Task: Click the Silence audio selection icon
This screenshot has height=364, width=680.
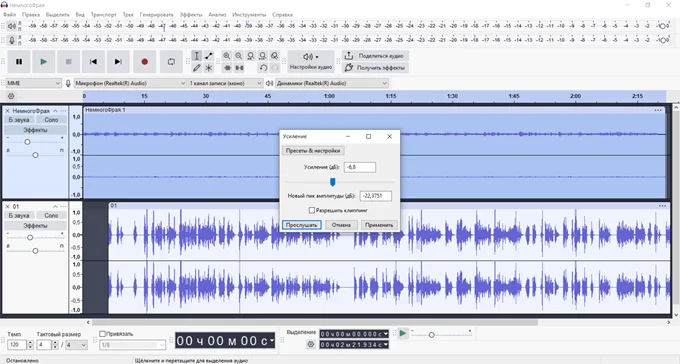Action: (x=239, y=68)
